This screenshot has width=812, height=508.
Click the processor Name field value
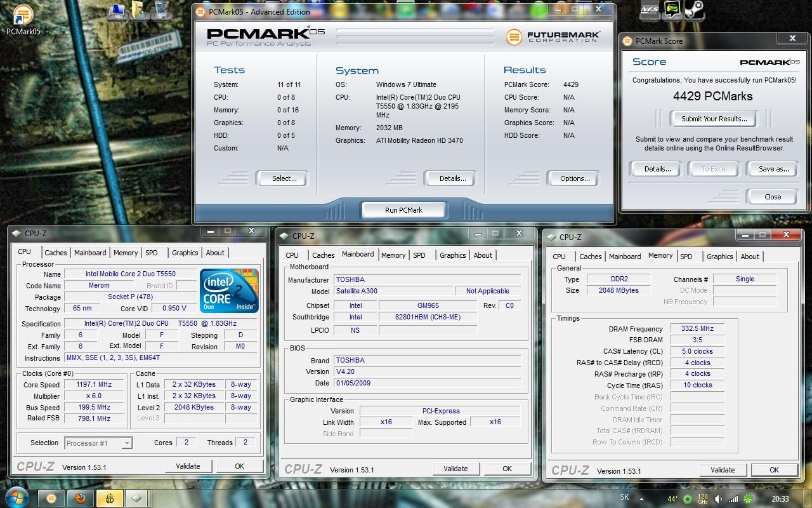click(x=131, y=274)
